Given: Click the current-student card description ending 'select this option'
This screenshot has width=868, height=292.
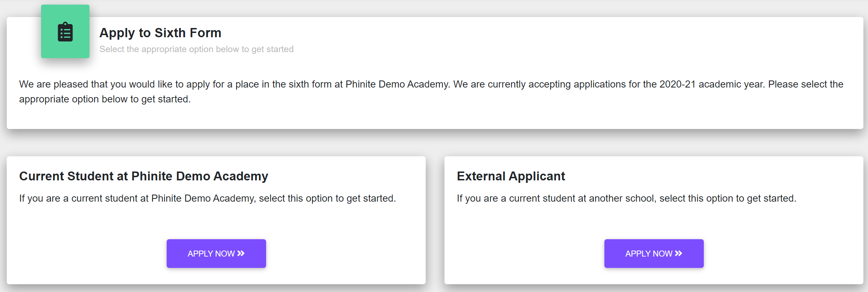Looking at the screenshot, I should coord(208,198).
